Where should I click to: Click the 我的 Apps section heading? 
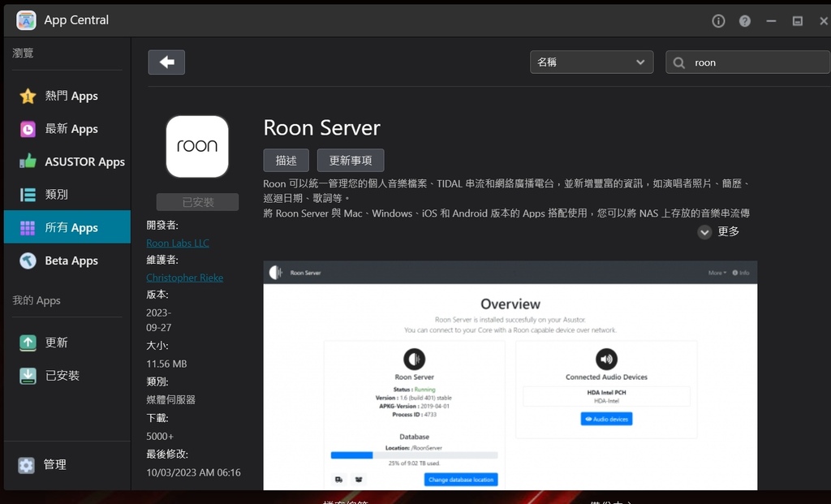click(37, 300)
